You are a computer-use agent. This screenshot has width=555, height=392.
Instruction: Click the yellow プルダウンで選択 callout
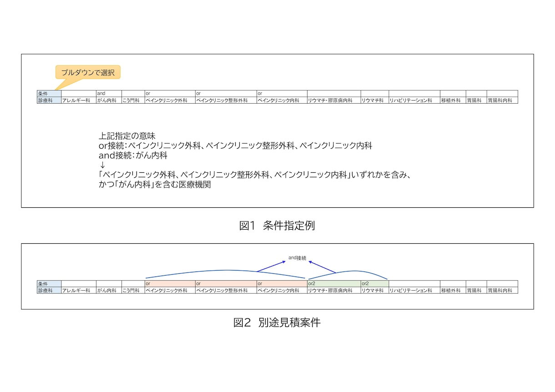88,72
